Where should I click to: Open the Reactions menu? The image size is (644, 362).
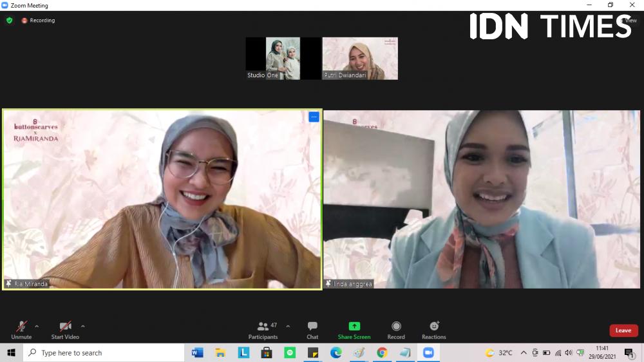tap(434, 330)
